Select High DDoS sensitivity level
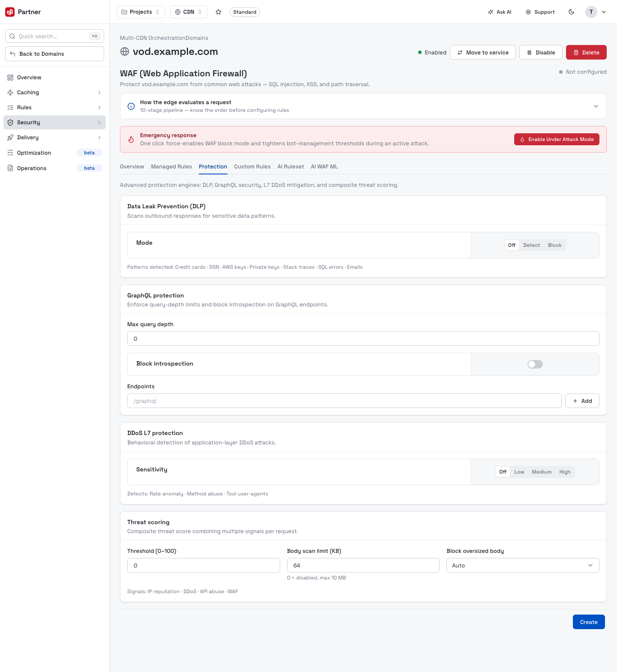Viewport: 617px width, 672px height. coord(565,472)
